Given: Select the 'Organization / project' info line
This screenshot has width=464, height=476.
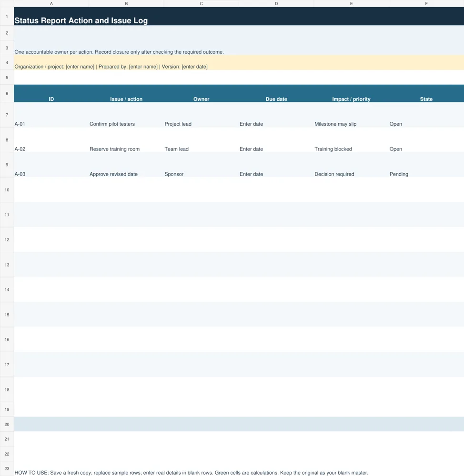Looking at the screenshot, I should pos(111,67).
